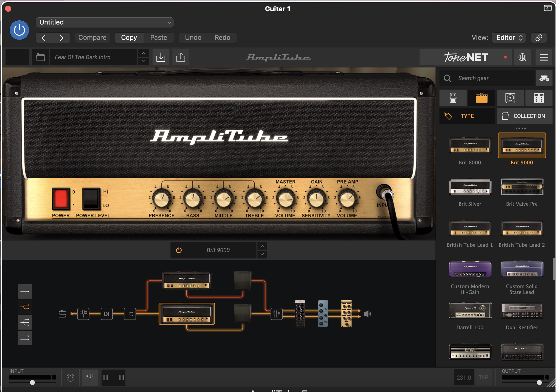This screenshot has width=556, height=392.
Task: Click the link chain icon button
Action: tap(539, 38)
